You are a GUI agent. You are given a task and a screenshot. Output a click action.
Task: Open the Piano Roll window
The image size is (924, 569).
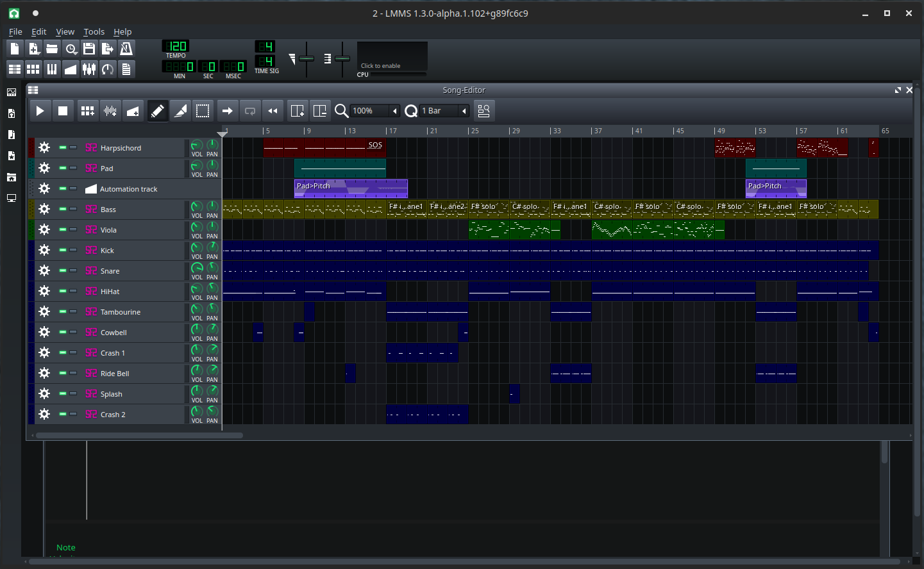52,69
